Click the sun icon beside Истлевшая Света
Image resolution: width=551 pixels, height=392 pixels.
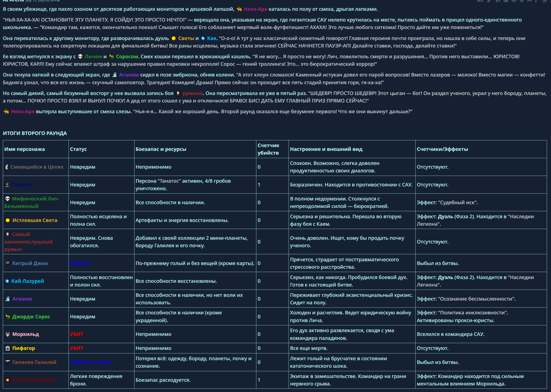coord(8,220)
